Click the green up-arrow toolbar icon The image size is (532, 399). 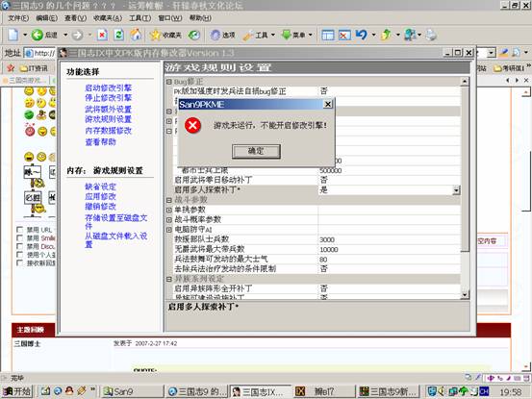[386, 35]
